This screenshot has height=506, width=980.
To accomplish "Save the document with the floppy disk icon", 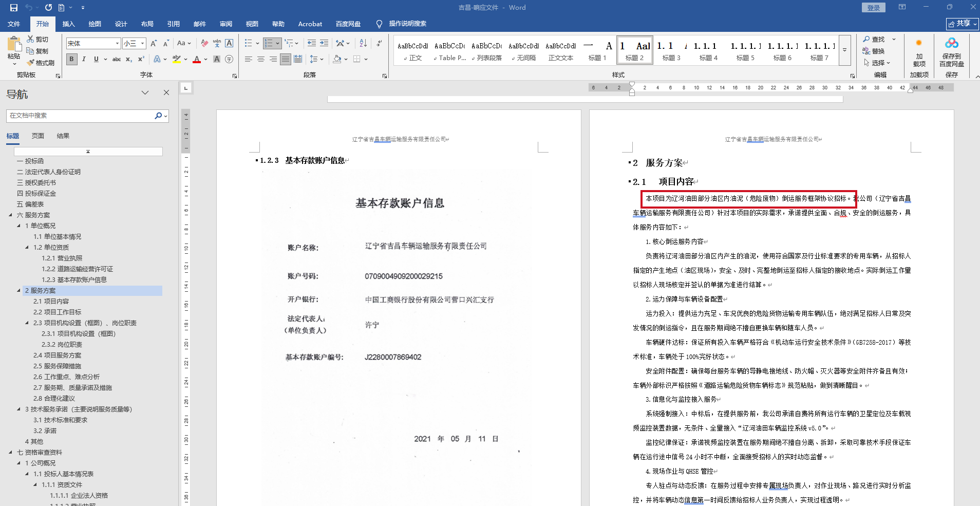I will 14,8.
